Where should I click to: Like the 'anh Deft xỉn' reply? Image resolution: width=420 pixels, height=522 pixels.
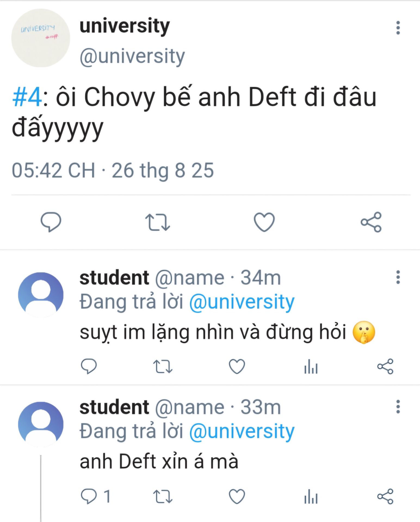[237, 496]
